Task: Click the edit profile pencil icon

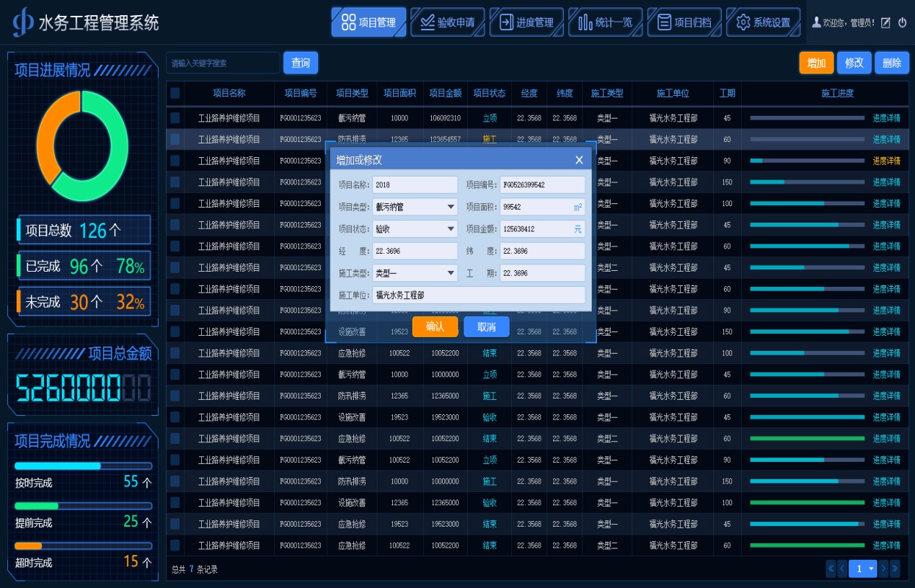Action: point(886,23)
